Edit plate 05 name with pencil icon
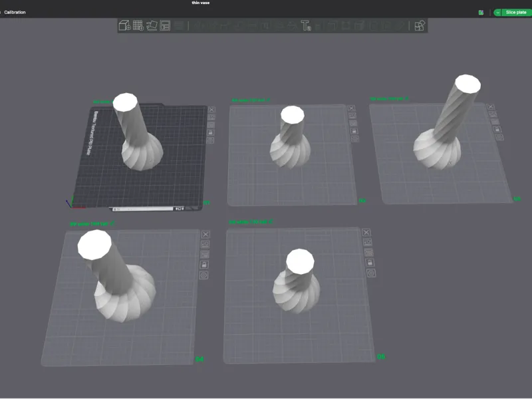This screenshot has width=532, height=399. coord(271,221)
